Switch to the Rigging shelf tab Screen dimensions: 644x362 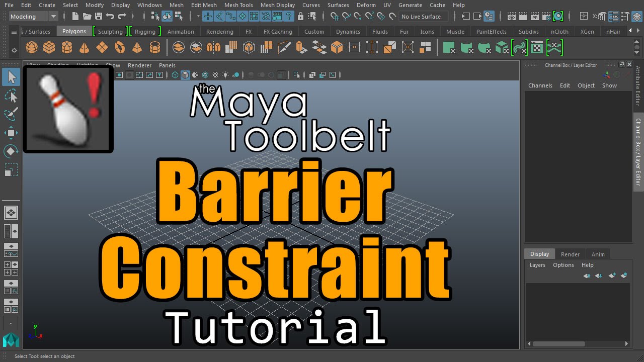pos(145,31)
